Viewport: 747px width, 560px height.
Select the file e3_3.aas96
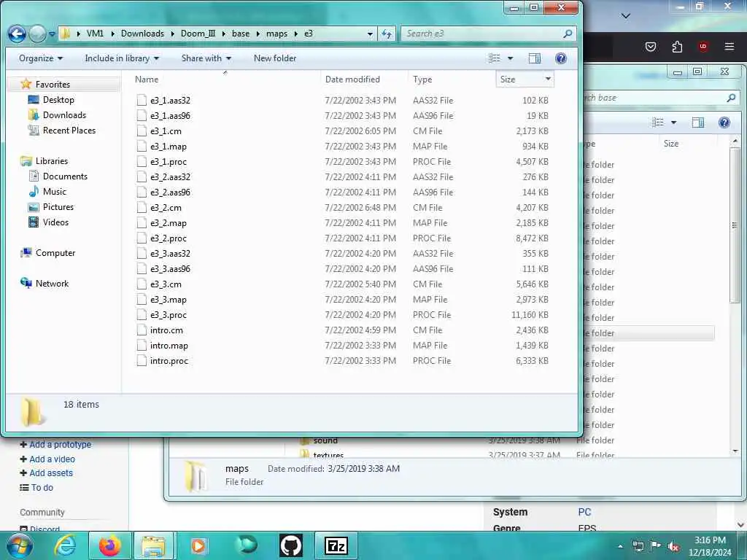pyautogui.click(x=170, y=268)
